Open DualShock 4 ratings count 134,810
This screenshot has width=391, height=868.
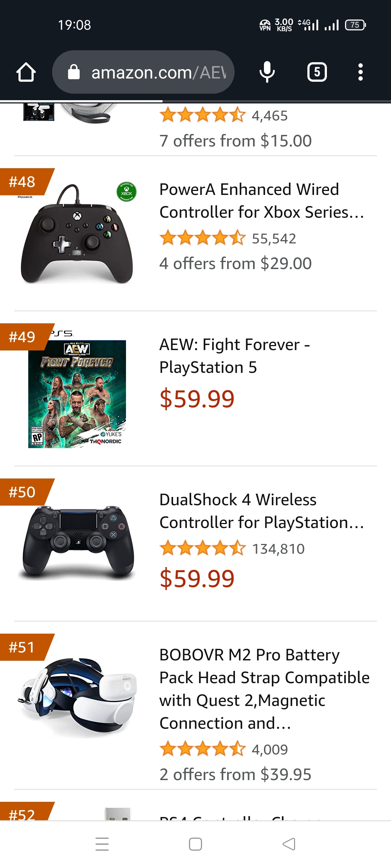pos(278,549)
